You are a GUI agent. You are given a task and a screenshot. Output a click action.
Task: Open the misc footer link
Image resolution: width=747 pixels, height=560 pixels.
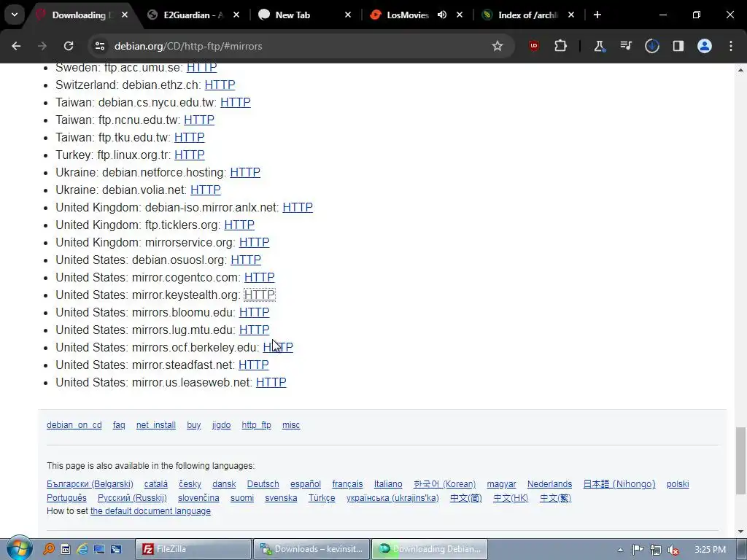(291, 425)
